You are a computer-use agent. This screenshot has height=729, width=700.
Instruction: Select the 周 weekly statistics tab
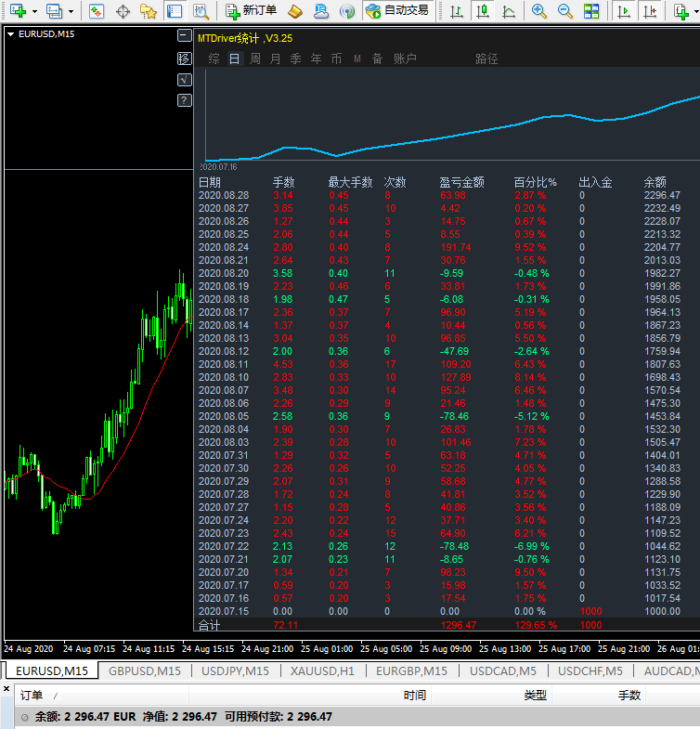(254, 59)
